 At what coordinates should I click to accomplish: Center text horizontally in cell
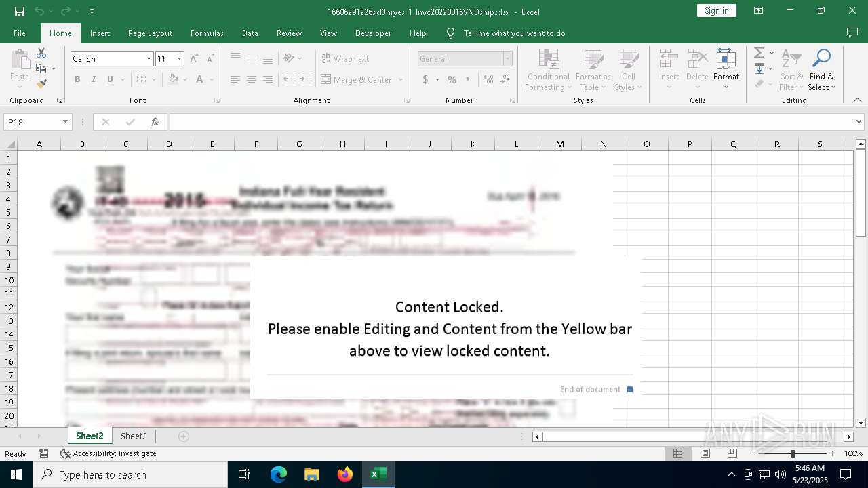click(252, 79)
